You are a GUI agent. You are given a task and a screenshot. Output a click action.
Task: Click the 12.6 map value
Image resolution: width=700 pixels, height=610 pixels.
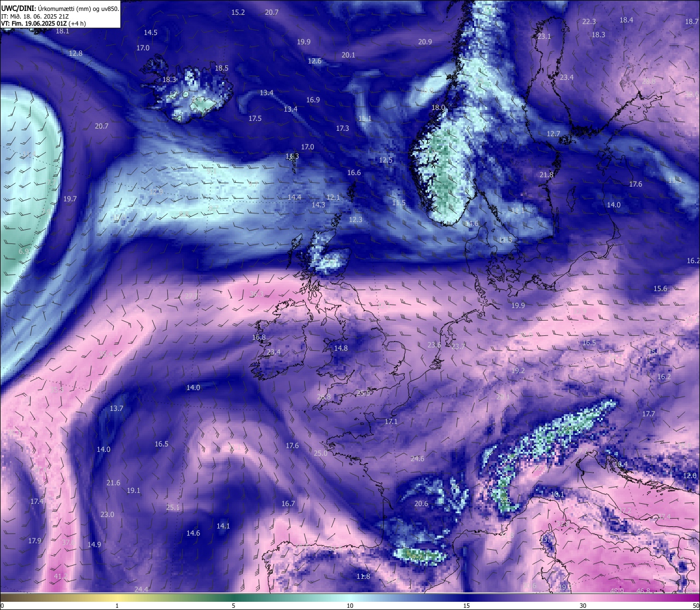[314, 61]
